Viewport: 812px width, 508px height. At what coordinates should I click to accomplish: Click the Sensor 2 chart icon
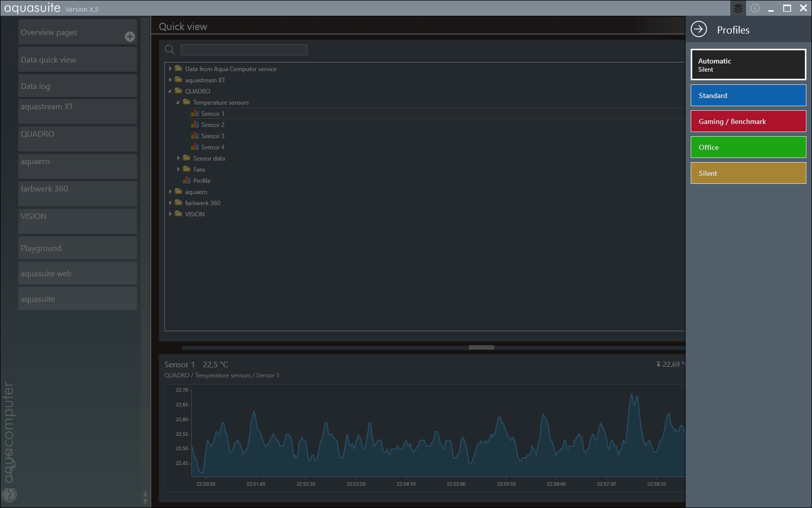195,124
